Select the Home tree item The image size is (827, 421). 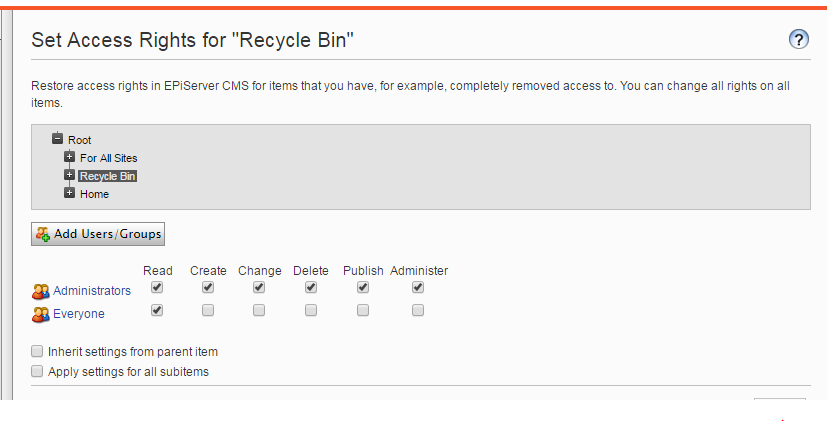(x=94, y=194)
